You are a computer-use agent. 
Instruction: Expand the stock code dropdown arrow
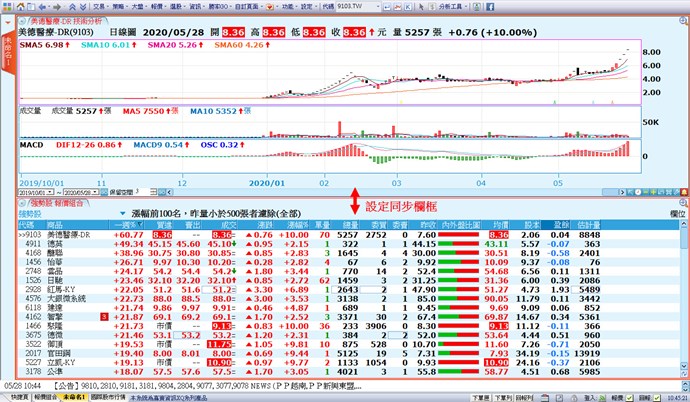[x=378, y=7]
